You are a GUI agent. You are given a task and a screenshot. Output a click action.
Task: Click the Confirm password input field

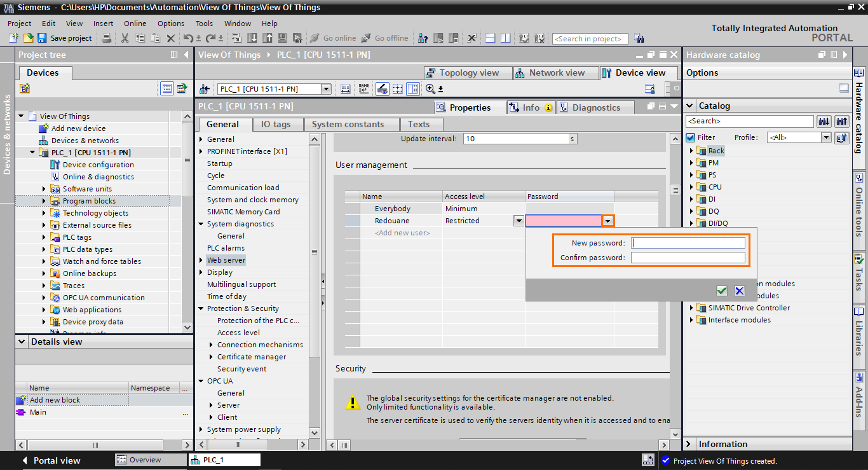688,258
